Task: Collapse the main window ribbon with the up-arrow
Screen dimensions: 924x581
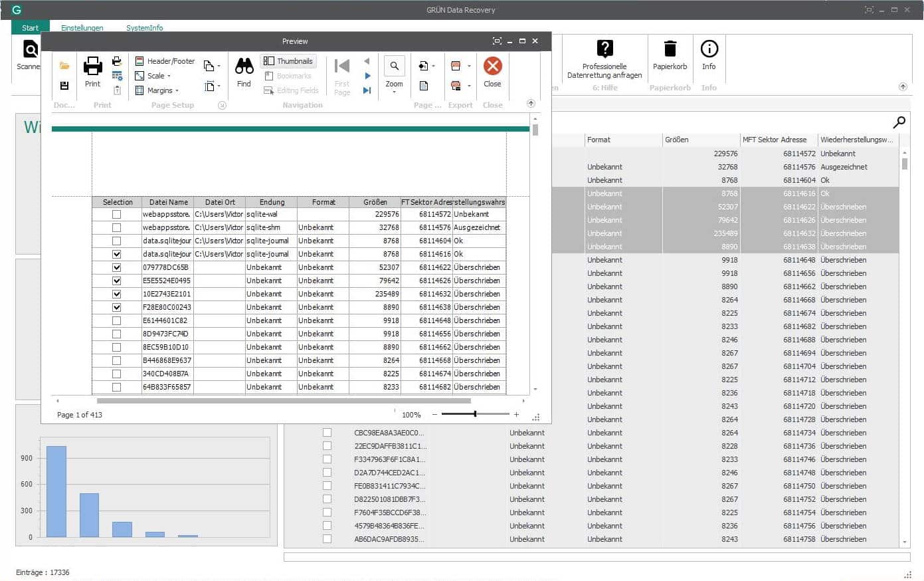Action: pyautogui.click(x=903, y=87)
